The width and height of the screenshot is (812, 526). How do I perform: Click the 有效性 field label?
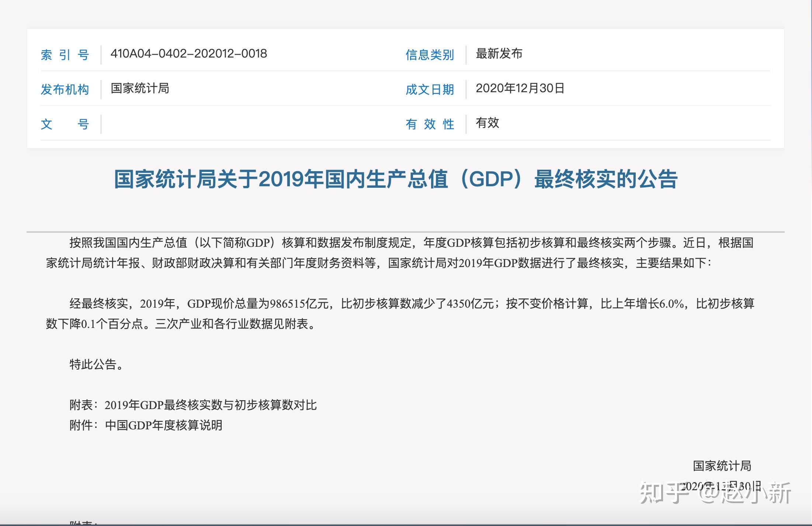(430, 124)
